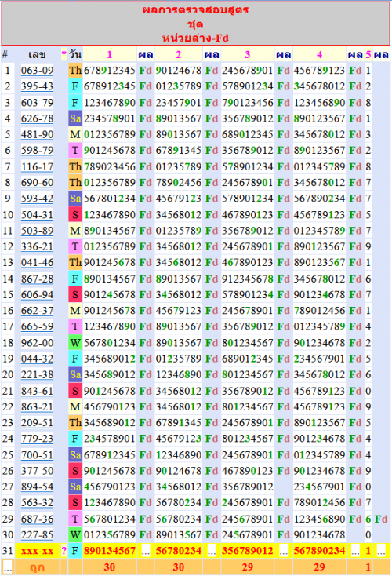The height and width of the screenshot is (576, 392).
Task: Click the xxx-xx link in row 31
Action: 37,551
